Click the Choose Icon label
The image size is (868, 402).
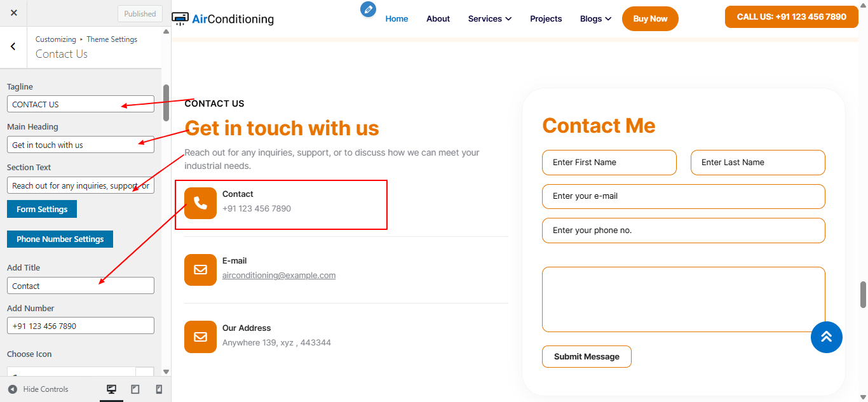29,354
